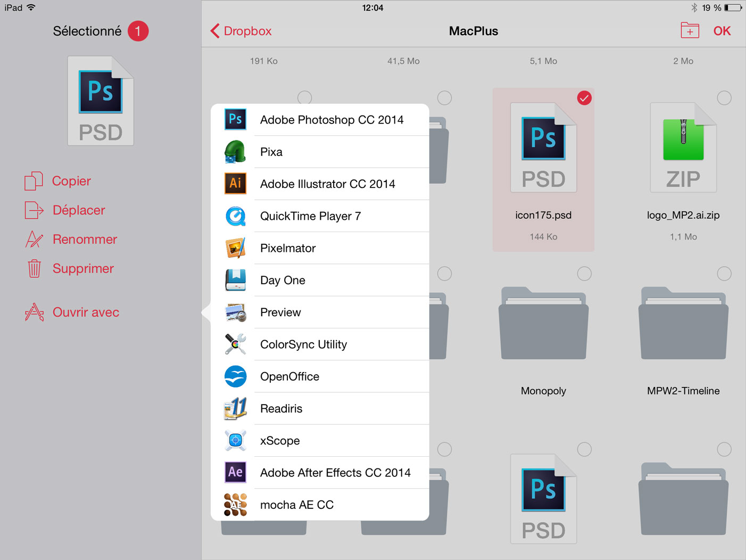746x560 pixels.
Task: Click the Déplacer move icon
Action: [x=34, y=210]
